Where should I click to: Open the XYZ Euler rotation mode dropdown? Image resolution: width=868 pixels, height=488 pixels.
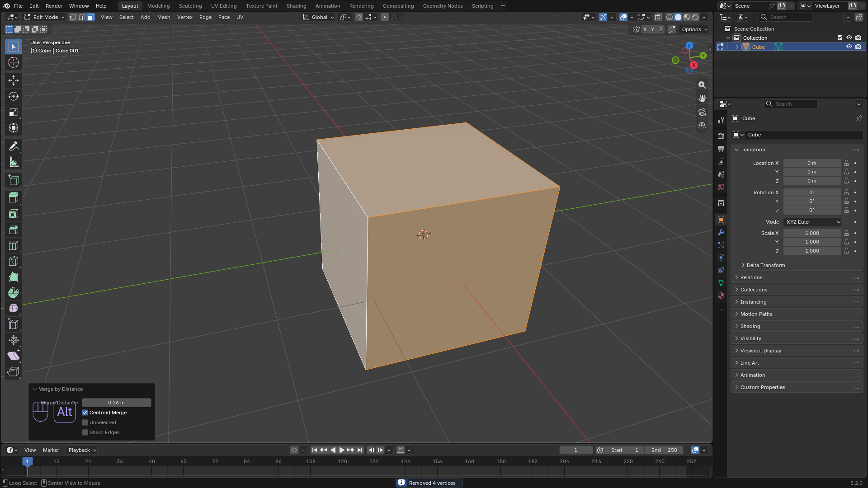pyautogui.click(x=812, y=222)
